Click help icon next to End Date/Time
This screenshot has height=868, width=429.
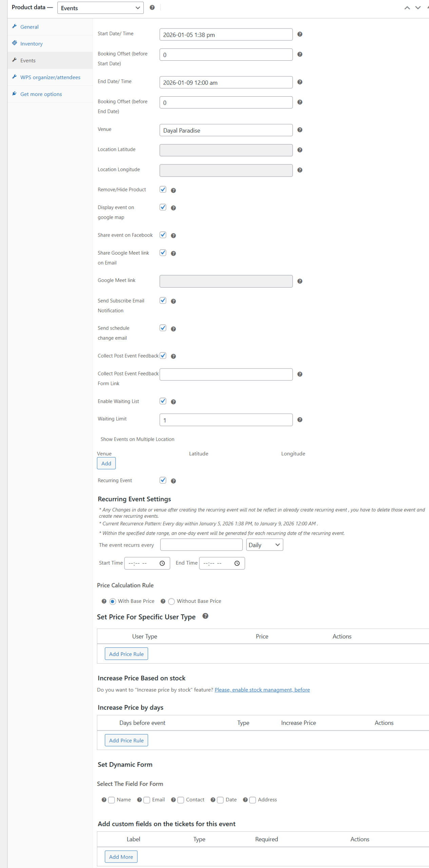click(x=300, y=82)
